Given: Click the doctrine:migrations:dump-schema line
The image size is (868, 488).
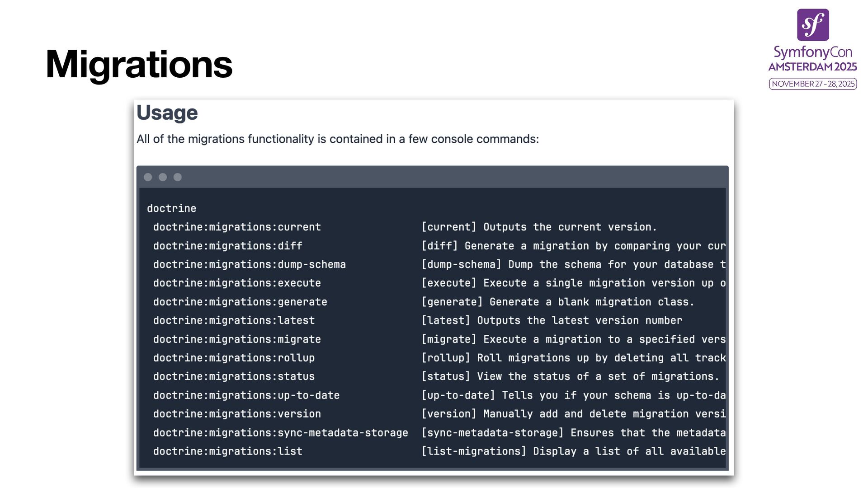Looking at the screenshot, I should 249,264.
